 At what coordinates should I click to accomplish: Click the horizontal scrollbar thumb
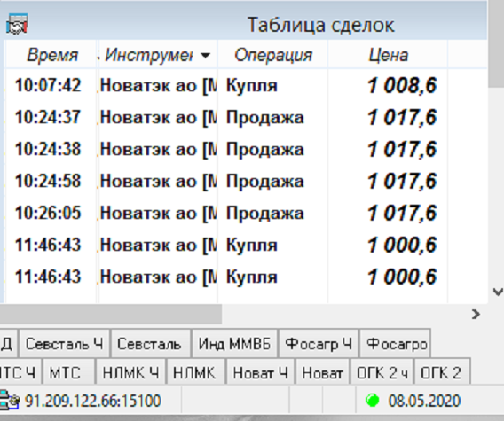click(111, 314)
